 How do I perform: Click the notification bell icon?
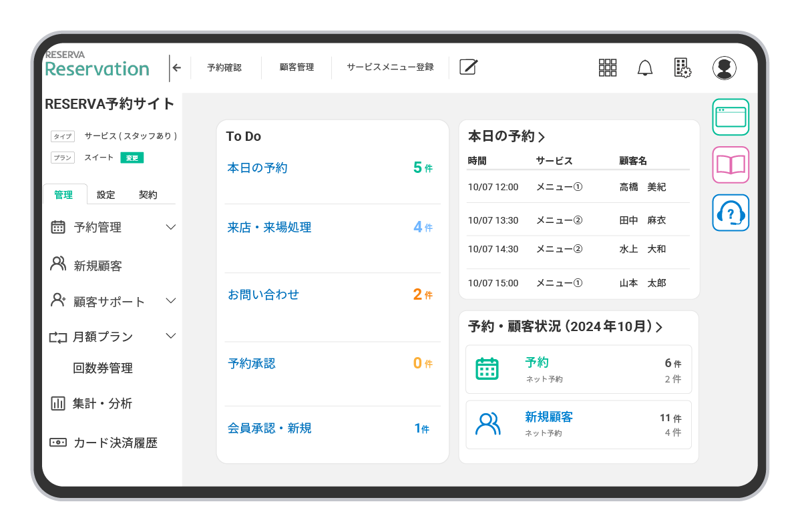pyautogui.click(x=644, y=67)
